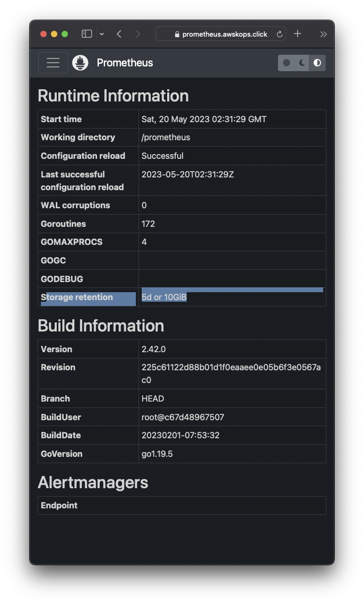The width and height of the screenshot is (364, 604).
Task: Click the GoVersion value go1.19.5
Action: [157, 454]
